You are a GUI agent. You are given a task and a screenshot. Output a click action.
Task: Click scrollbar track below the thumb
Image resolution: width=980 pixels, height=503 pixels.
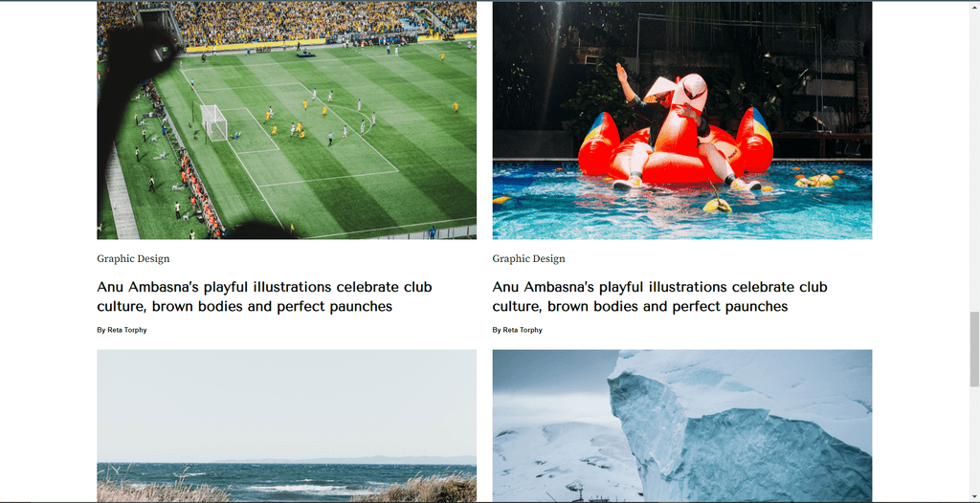pos(974,444)
